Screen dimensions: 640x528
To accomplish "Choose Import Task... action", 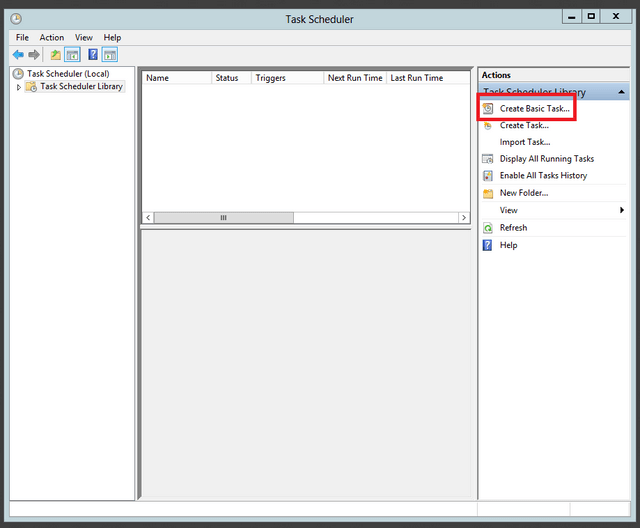I will [525, 142].
